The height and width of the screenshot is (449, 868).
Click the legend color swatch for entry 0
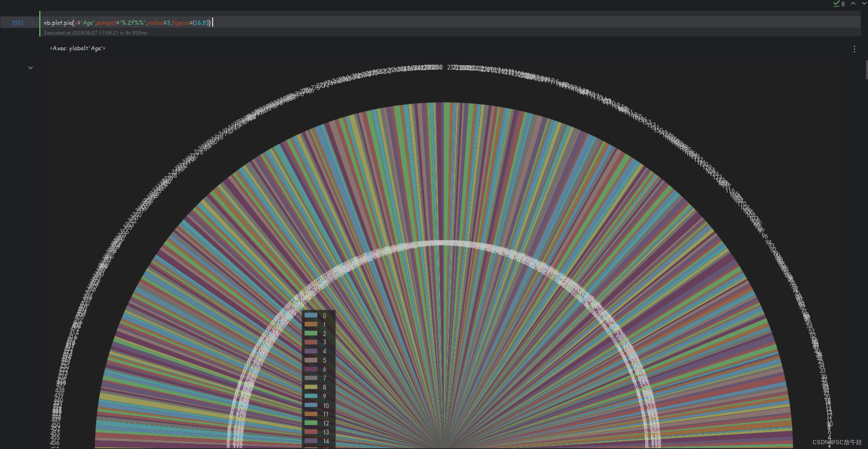(311, 315)
